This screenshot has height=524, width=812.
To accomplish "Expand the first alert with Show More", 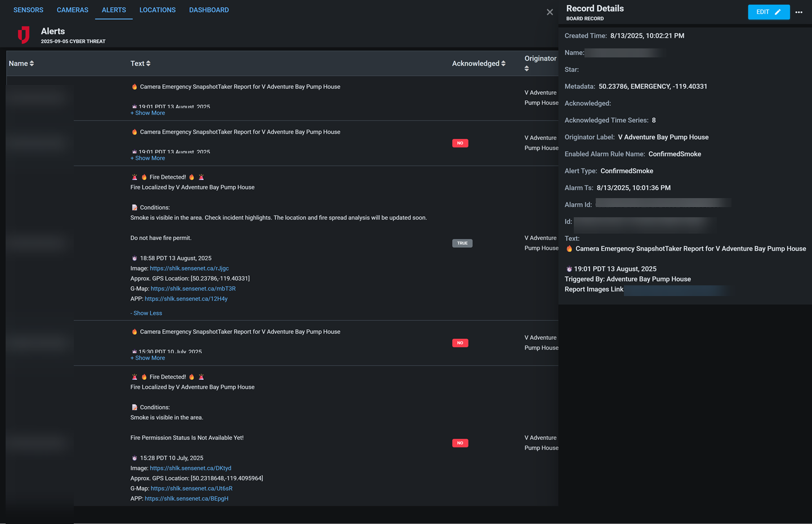I will 148,113.
